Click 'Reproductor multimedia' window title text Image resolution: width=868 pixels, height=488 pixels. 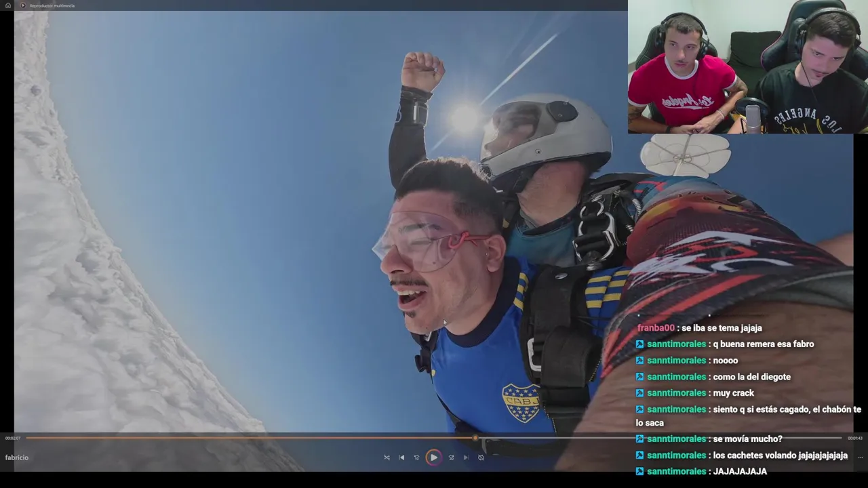click(52, 5)
